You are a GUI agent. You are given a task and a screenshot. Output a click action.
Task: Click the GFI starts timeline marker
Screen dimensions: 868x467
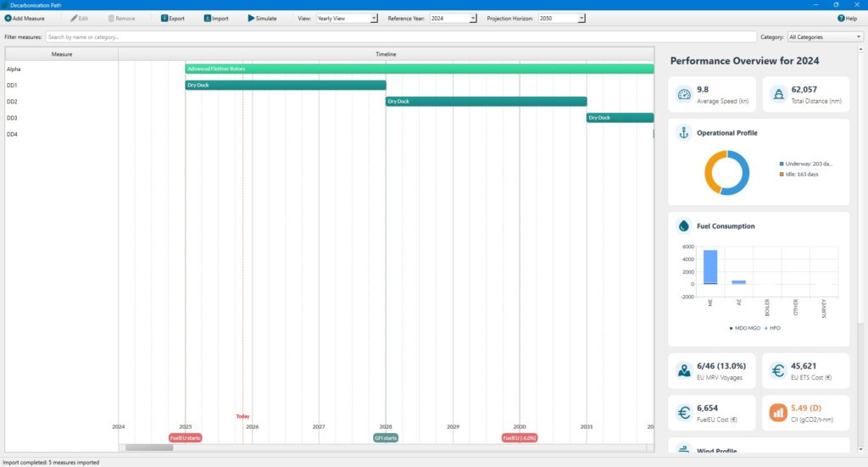(386, 438)
